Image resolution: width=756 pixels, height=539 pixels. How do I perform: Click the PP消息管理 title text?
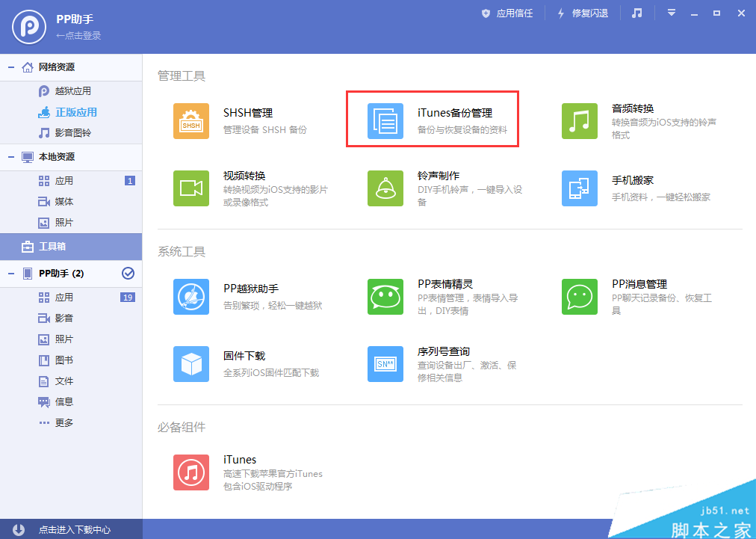click(639, 284)
